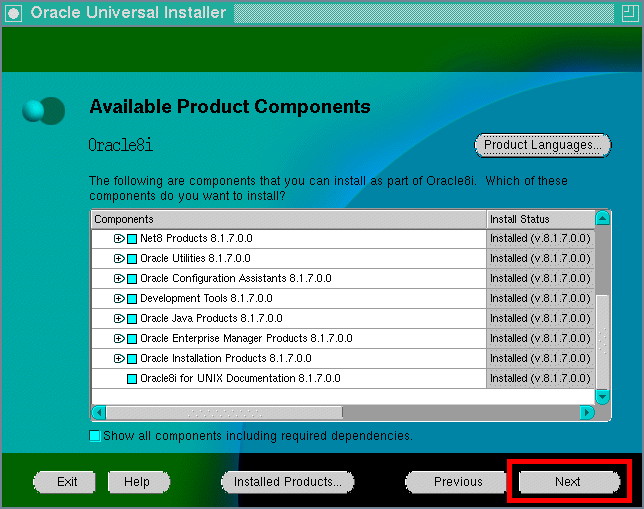Click install status of Net8 Products row
644x509 pixels.
(540, 239)
